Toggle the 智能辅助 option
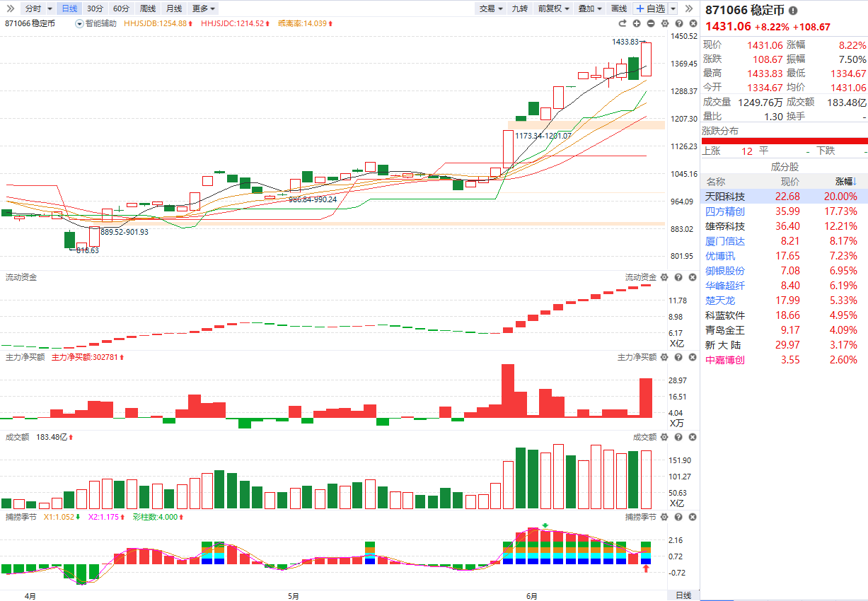The image size is (868, 601). coord(96,23)
